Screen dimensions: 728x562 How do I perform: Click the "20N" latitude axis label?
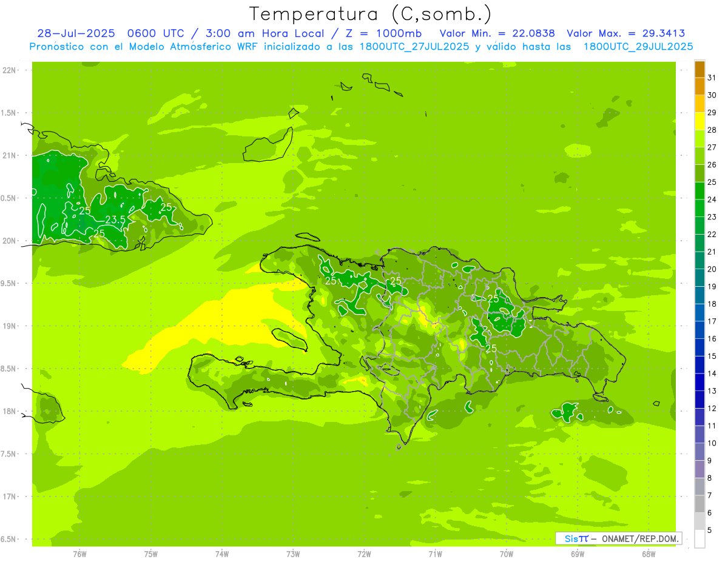pos(9,241)
